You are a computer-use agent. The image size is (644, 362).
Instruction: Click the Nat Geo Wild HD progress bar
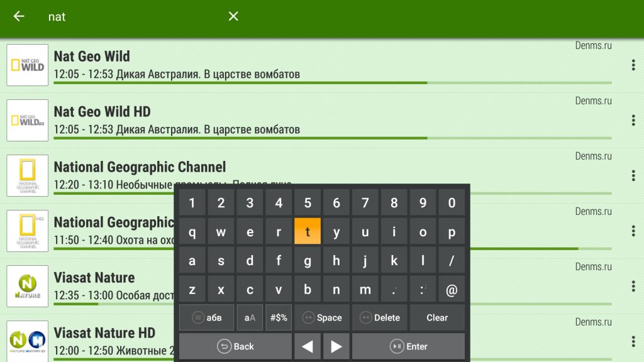333,138
